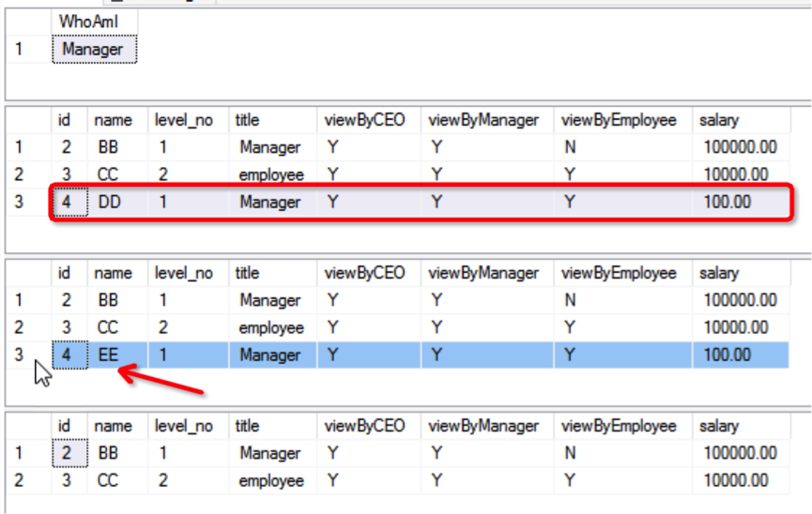This screenshot has height=514, width=812.
Task: Click the EE name cell in third grid
Action: 117,355
